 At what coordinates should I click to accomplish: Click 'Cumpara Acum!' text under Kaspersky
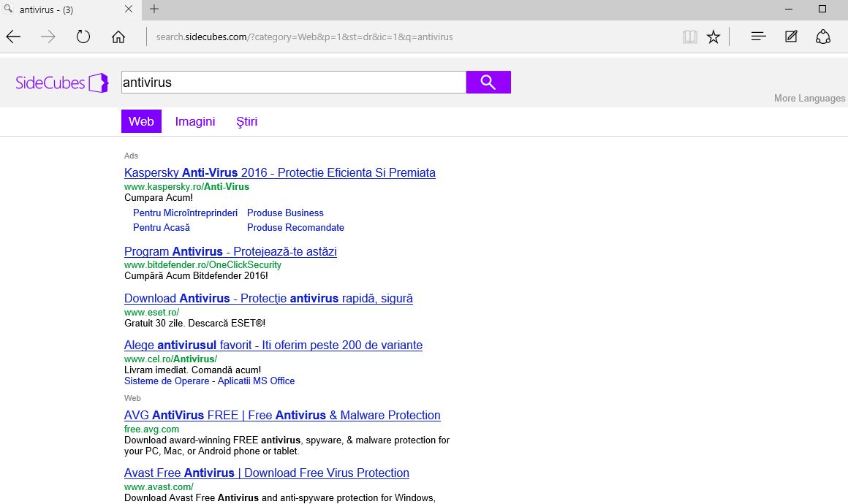[x=159, y=198]
